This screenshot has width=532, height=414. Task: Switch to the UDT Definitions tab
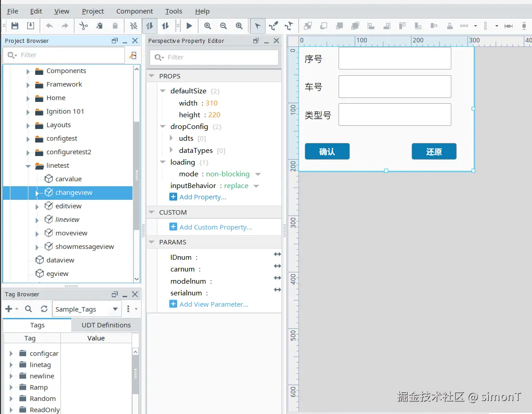click(x=106, y=325)
